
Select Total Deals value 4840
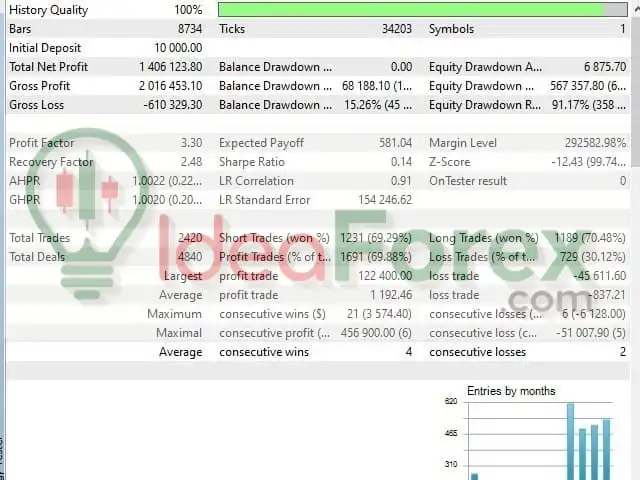pos(190,257)
